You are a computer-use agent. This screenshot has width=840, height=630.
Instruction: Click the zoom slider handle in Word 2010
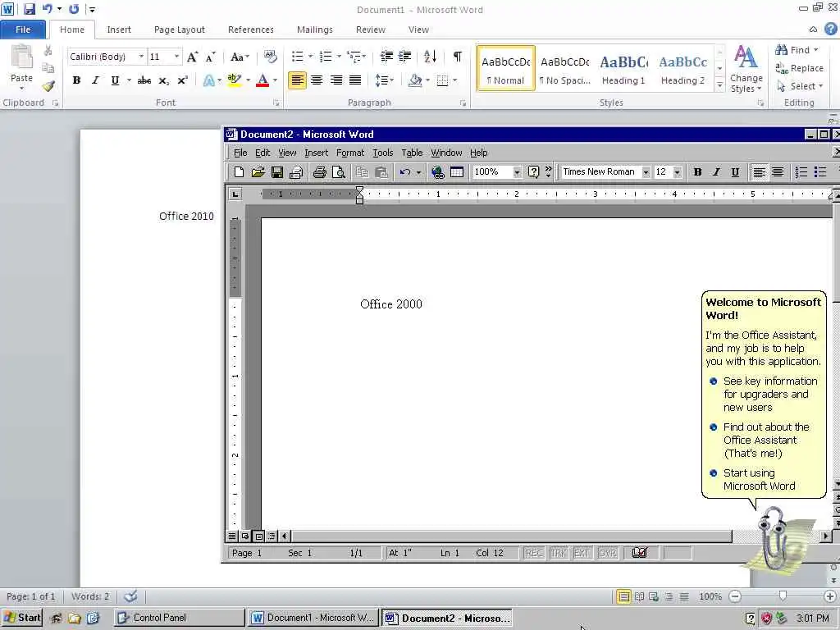coord(783,596)
